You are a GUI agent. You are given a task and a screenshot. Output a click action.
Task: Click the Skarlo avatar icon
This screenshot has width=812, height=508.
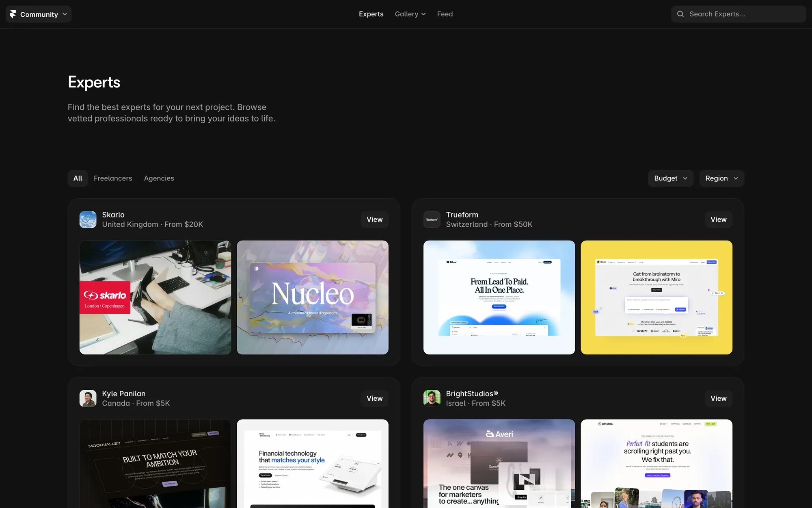pyautogui.click(x=88, y=219)
